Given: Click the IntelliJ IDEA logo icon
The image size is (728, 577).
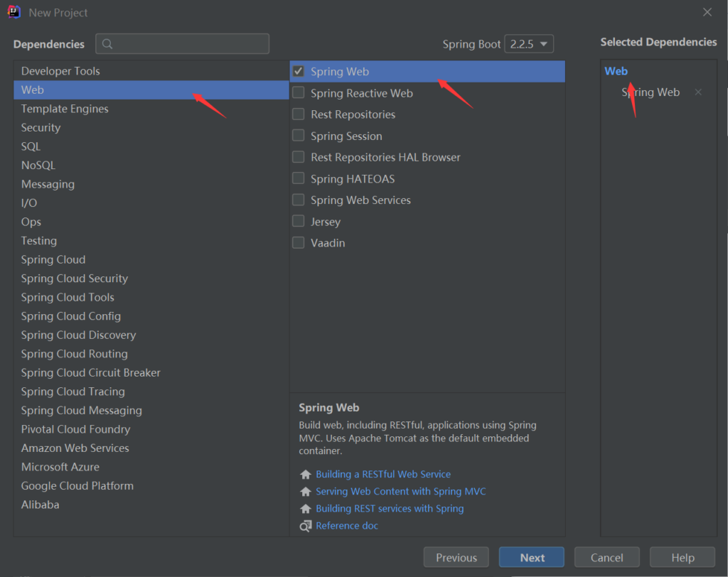Looking at the screenshot, I should click(x=14, y=12).
